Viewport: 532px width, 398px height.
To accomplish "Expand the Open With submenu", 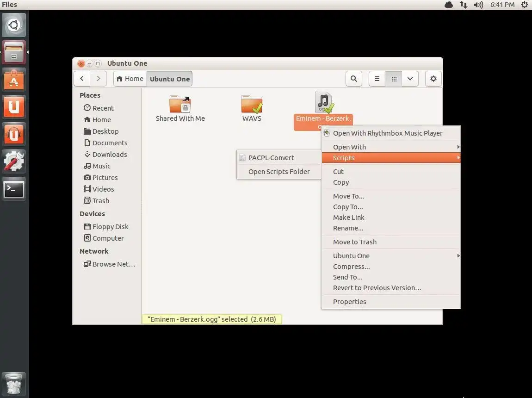I will pyautogui.click(x=391, y=147).
